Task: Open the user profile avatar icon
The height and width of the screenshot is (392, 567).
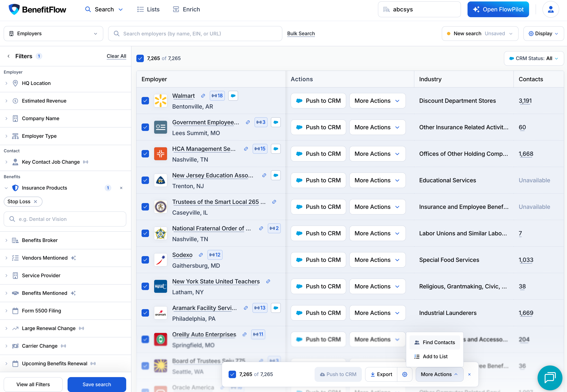Action: (x=551, y=9)
